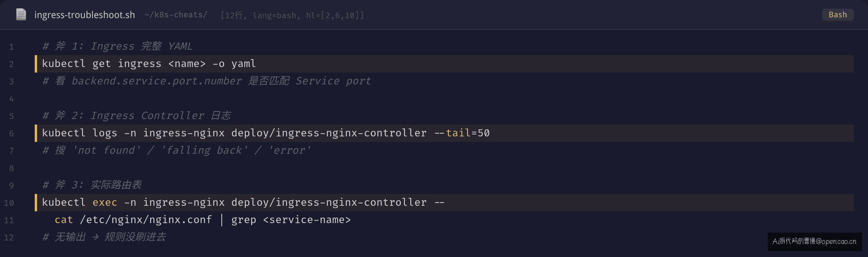Click the file document icon in header
Image resolution: width=868 pixels, height=257 pixels.
21,15
